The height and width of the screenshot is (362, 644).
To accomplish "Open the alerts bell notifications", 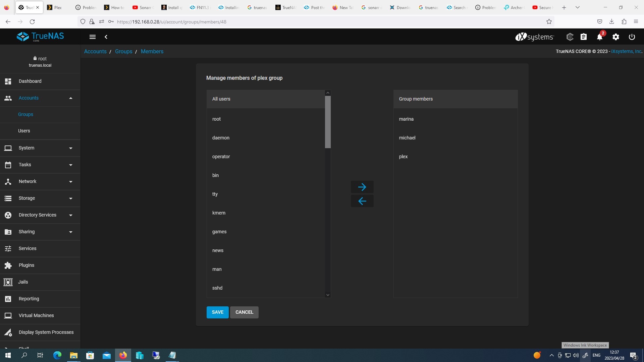I will pyautogui.click(x=600, y=37).
